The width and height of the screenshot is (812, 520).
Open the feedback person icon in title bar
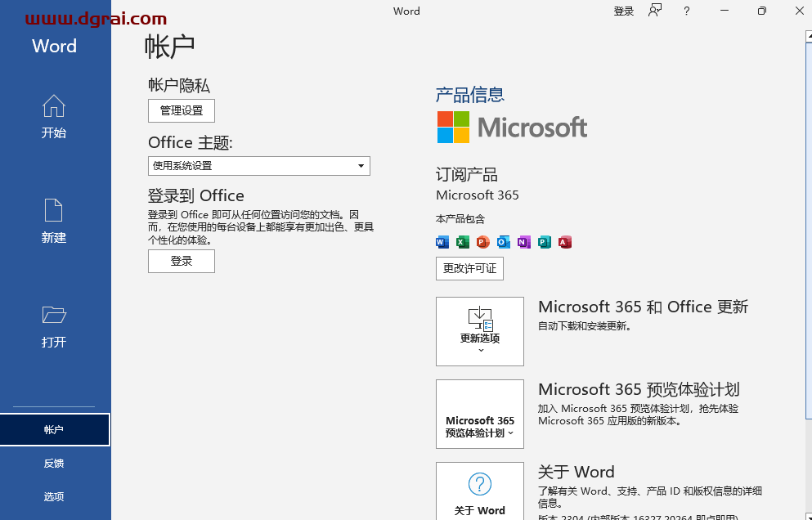[x=655, y=11]
